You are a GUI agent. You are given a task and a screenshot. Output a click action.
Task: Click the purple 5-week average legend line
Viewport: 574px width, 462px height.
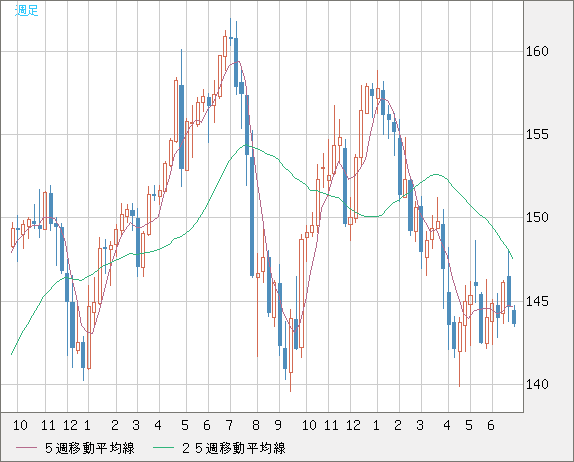(x=26, y=448)
